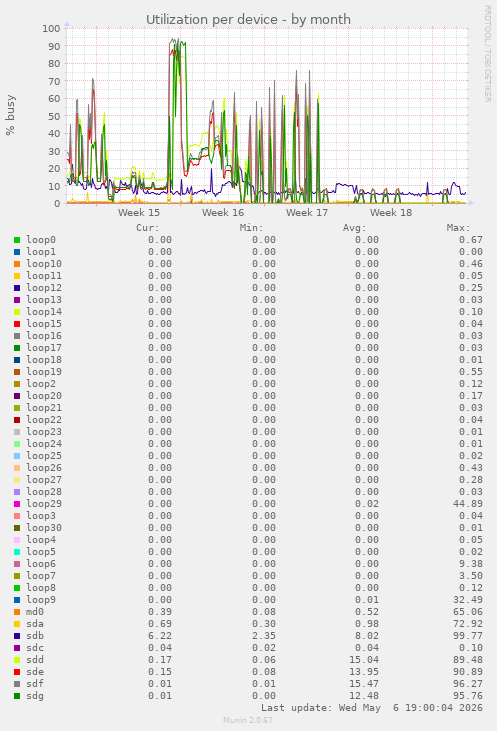Click the '% busy' vertical axis label
The image size is (497, 731).
[x=10, y=115]
